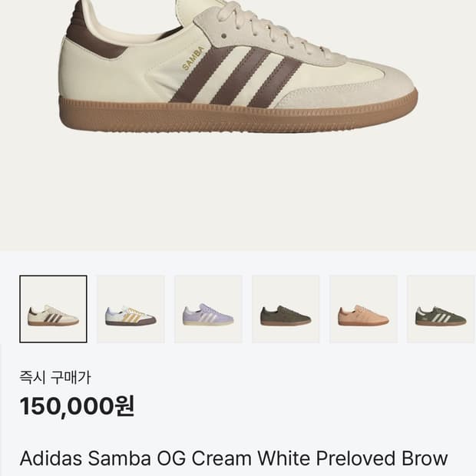The image size is (476, 476).
Task: Pick the dark olive Samba without white stripes
Action: (286, 309)
